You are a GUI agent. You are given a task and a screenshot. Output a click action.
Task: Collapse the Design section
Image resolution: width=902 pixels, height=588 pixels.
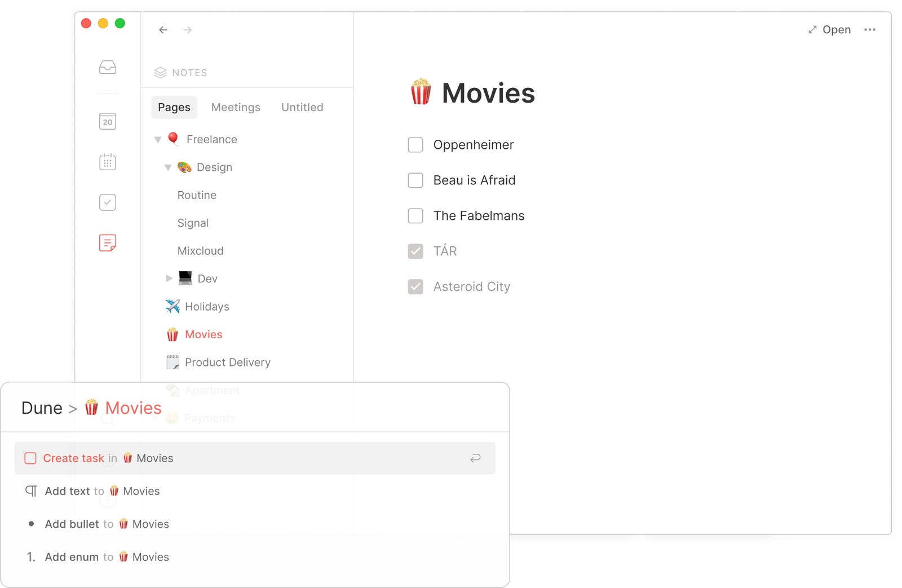(167, 167)
